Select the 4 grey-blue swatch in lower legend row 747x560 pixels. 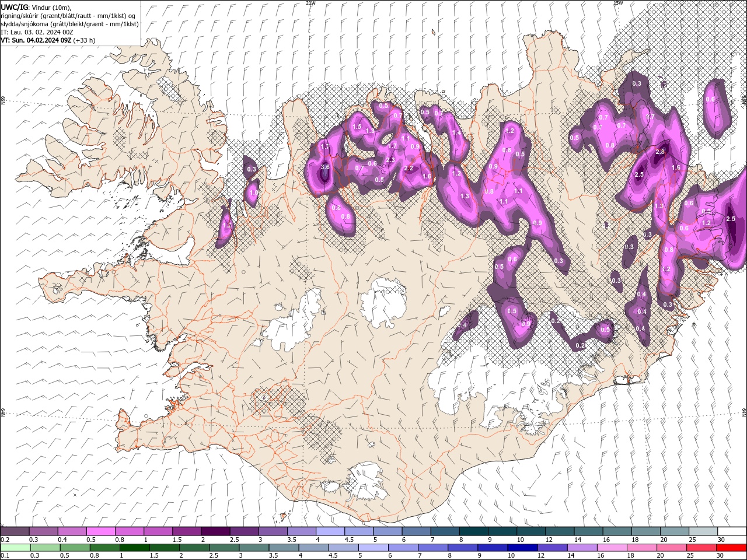click(x=313, y=548)
